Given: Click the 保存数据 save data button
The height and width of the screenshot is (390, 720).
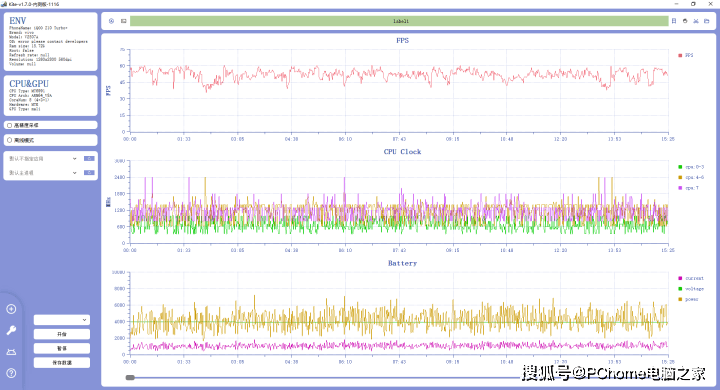Looking at the screenshot, I should coord(62,362).
